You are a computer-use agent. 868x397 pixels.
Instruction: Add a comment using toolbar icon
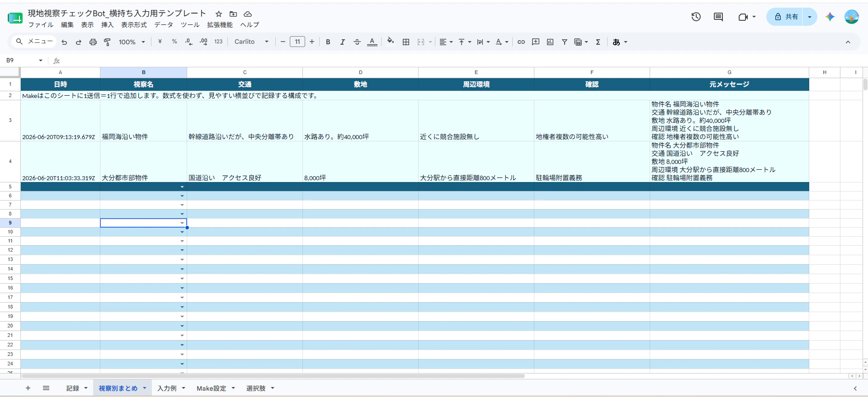pos(536,42)
